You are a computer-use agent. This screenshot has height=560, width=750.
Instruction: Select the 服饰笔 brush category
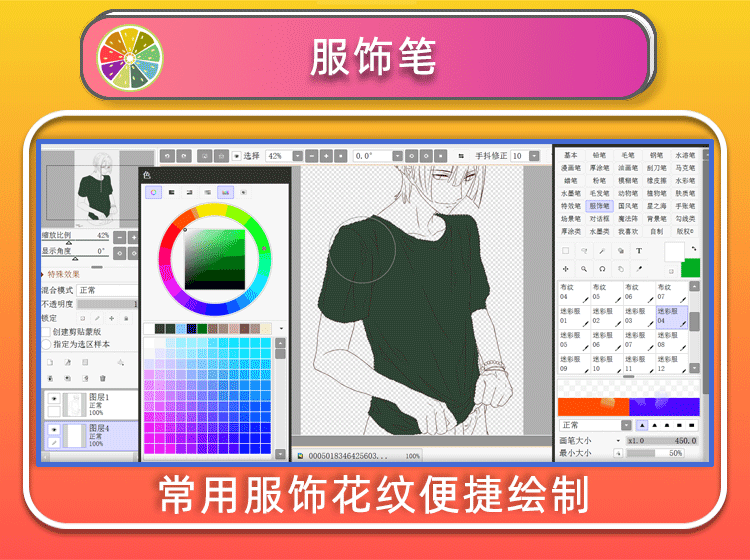599,206
